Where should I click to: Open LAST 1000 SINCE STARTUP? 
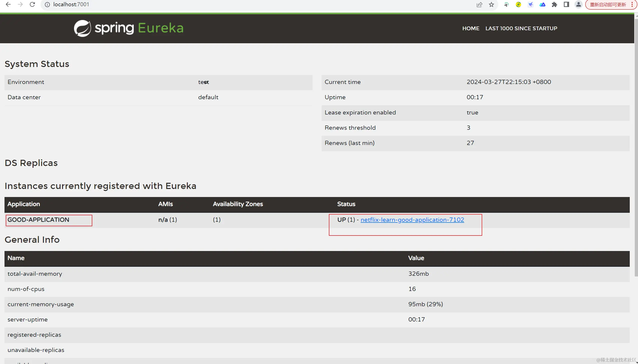click(x=521, y=28)
